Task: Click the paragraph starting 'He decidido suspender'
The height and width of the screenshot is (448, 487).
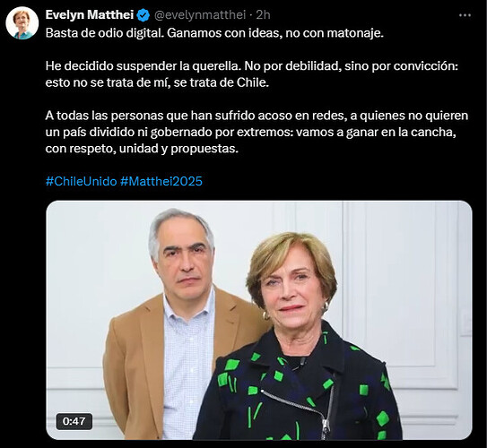Action: [252, 74]
